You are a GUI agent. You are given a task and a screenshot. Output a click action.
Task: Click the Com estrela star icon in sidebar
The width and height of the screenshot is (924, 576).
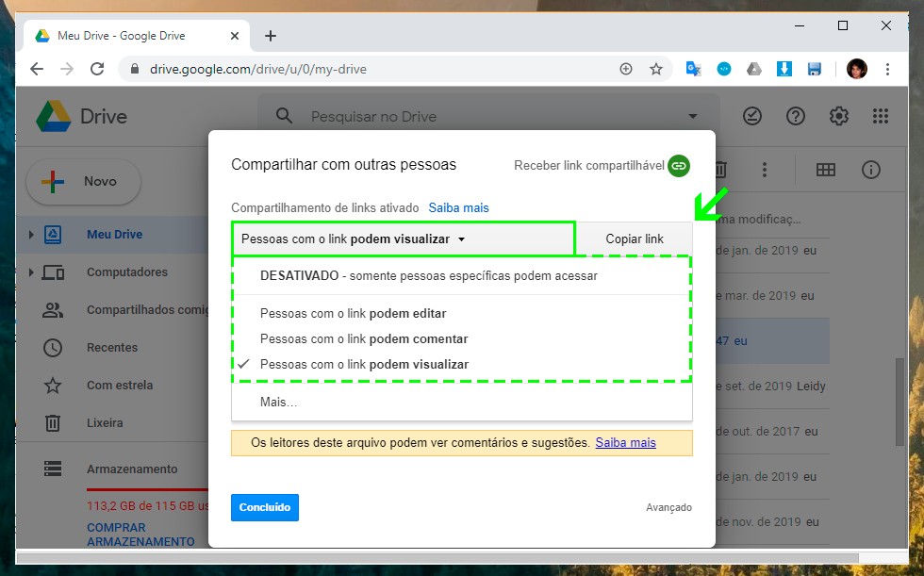point(53,386)
